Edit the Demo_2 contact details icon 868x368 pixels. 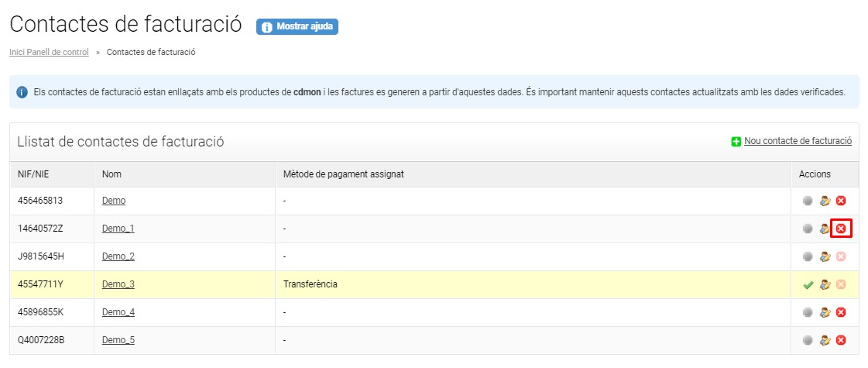click(x=825, y=256)
